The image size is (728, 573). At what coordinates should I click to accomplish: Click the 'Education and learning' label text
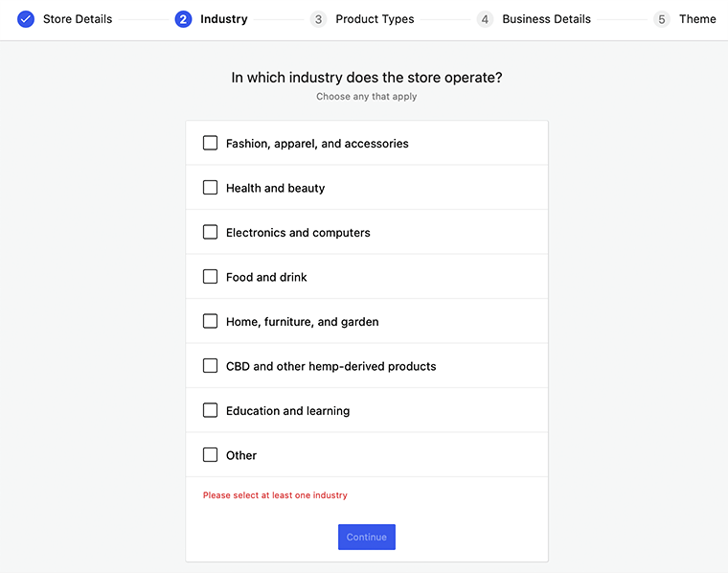[x=288, y=411]
